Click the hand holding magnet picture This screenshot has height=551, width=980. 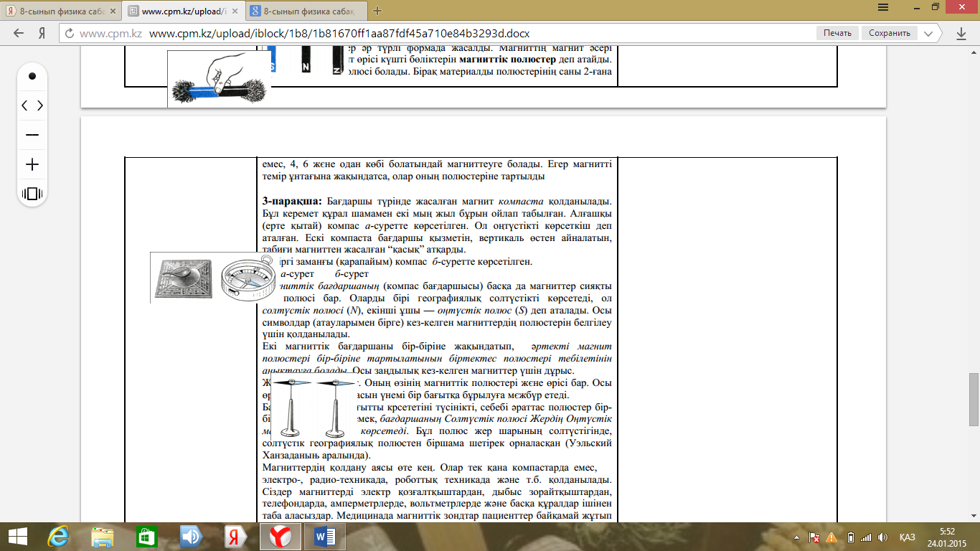point(220,79)
